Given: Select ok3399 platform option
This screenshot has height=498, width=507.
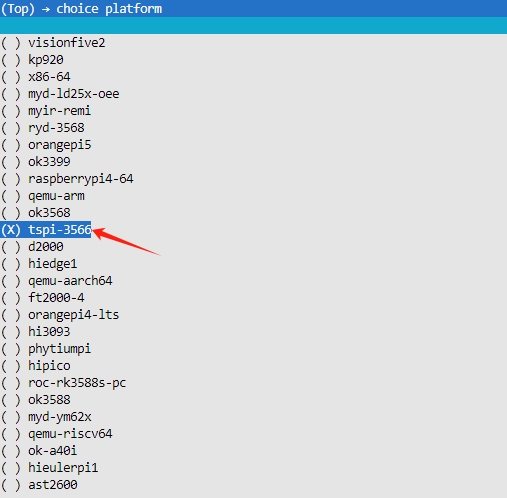Looking at the screenshot, I should [x=36, y=162].
